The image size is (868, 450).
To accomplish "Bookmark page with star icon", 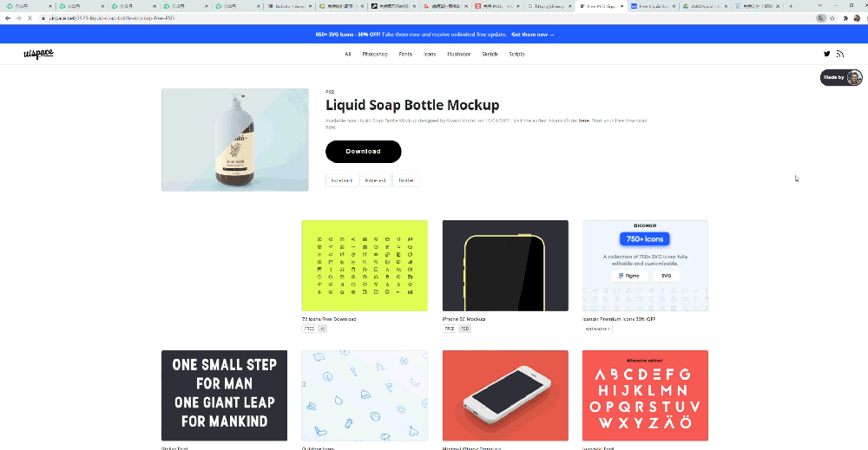I will (832, 18).
